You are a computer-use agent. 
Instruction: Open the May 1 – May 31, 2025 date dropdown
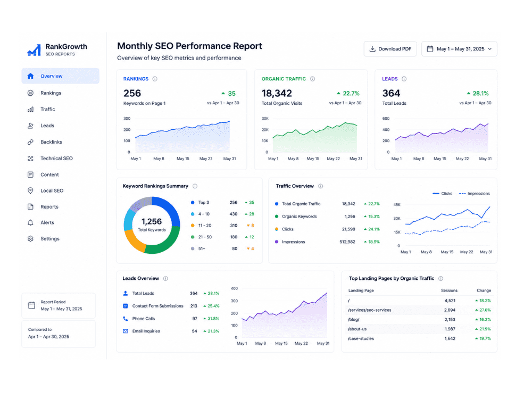tap(460, 49)
